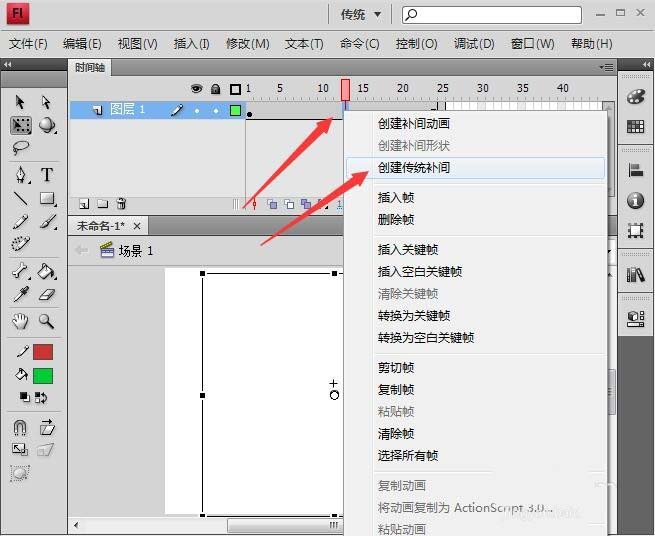Choose 创建传统补间 from context menu

[x=475, y=168]
